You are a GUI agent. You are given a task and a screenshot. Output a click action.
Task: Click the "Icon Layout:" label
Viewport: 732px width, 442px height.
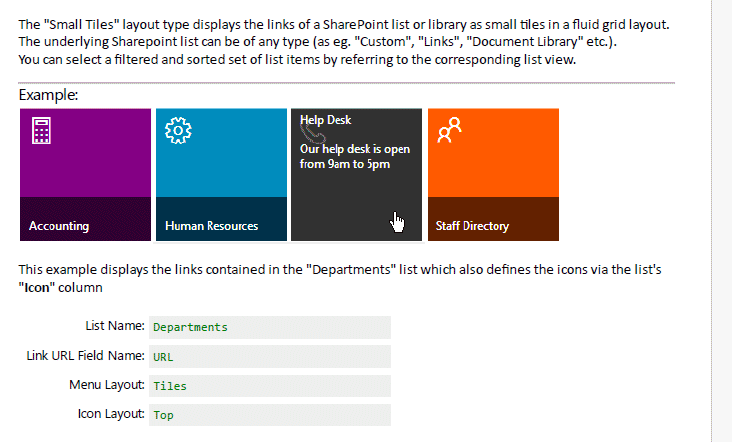(111, 413)
